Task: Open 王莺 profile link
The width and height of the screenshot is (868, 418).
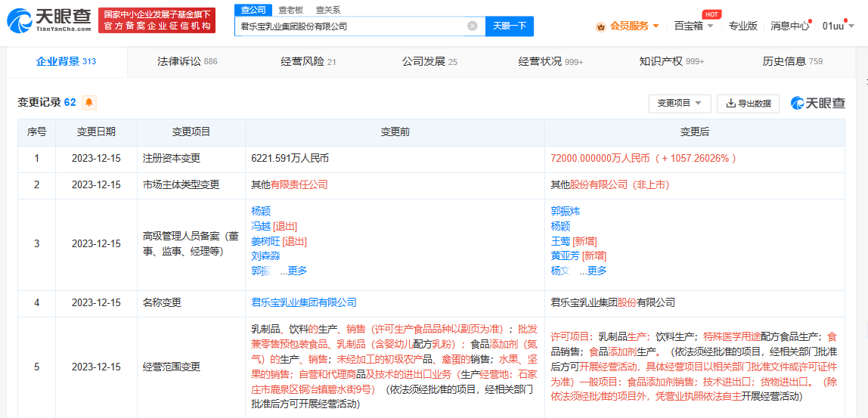Action: click(x=560, y=241)
